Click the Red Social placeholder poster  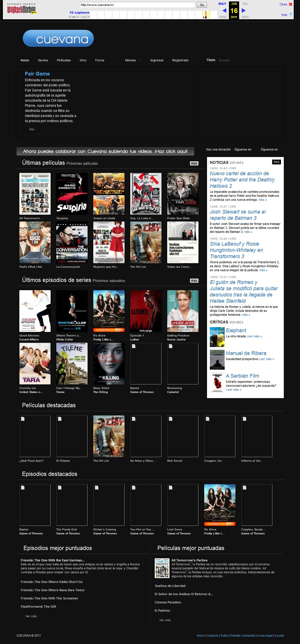[x=183, y=436]
